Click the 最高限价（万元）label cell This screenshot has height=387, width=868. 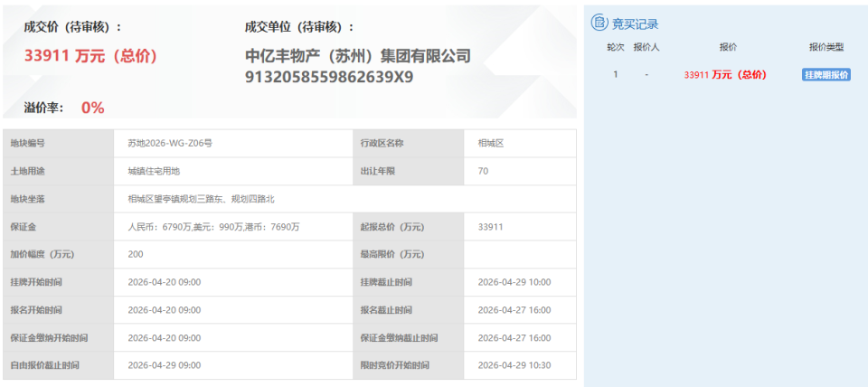[x=409, y=254]
